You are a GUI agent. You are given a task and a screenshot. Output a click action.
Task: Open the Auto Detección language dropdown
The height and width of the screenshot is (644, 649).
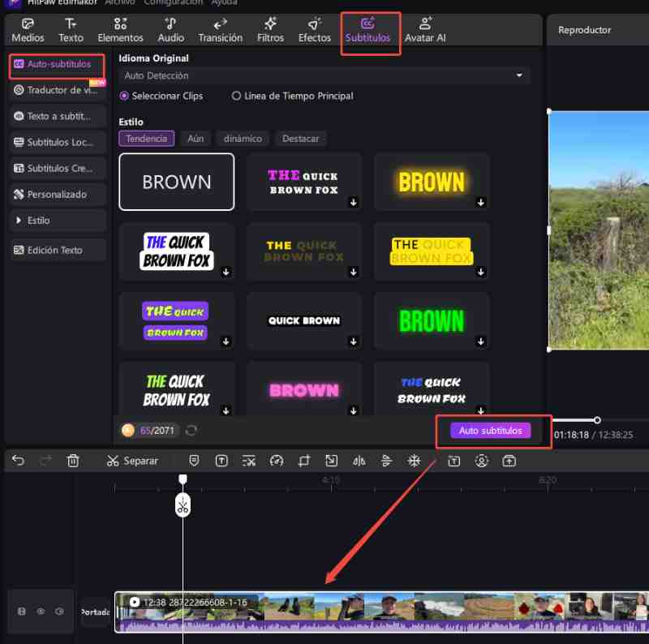tap(324, 75)
